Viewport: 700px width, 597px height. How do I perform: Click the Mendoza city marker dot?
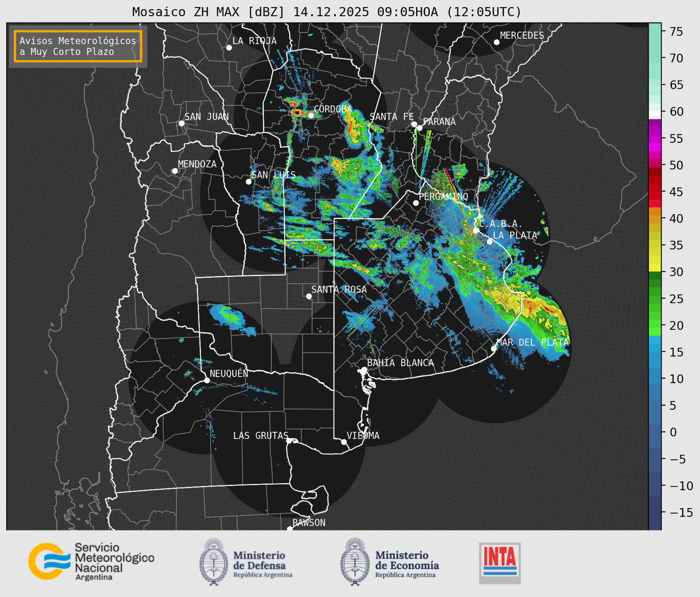pos(175,171)
